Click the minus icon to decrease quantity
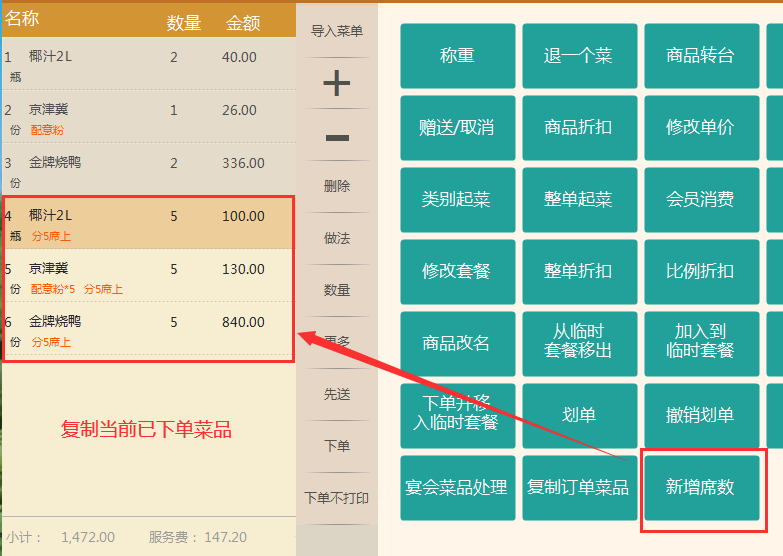Viewport: 783px width, 556px height. click(x=337, y=136)
